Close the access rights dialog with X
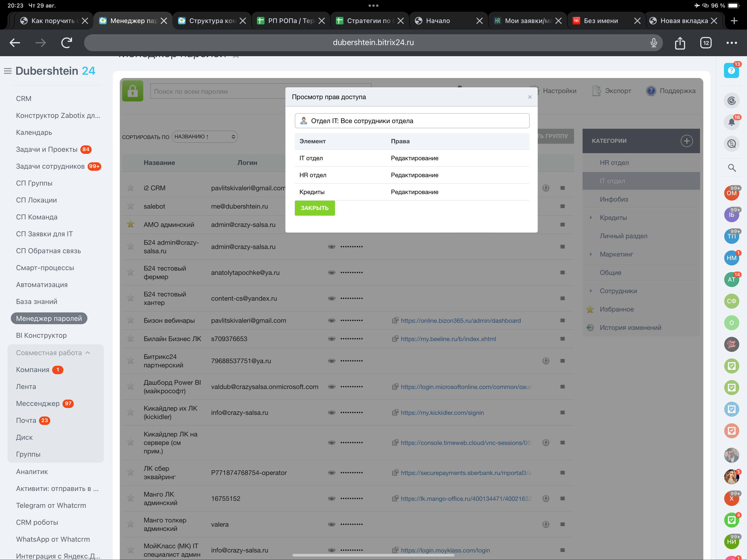The width and height of the screenshot is (747, 560). 530,97
